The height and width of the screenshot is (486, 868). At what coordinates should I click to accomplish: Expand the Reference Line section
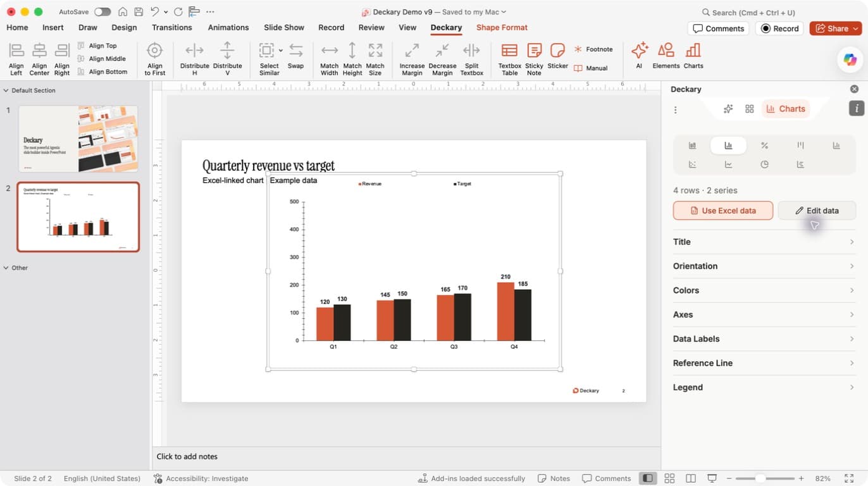pyautogui.click(x=764, y=363)
